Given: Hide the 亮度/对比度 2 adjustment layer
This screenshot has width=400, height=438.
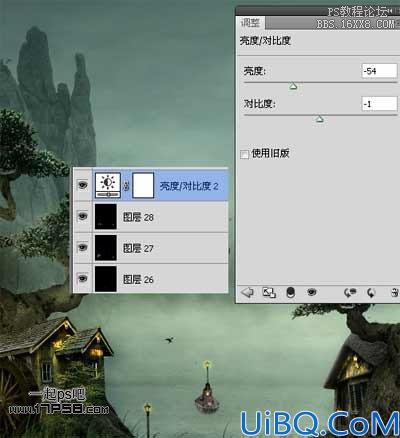Looking at the screenshot, I should 82,185.
